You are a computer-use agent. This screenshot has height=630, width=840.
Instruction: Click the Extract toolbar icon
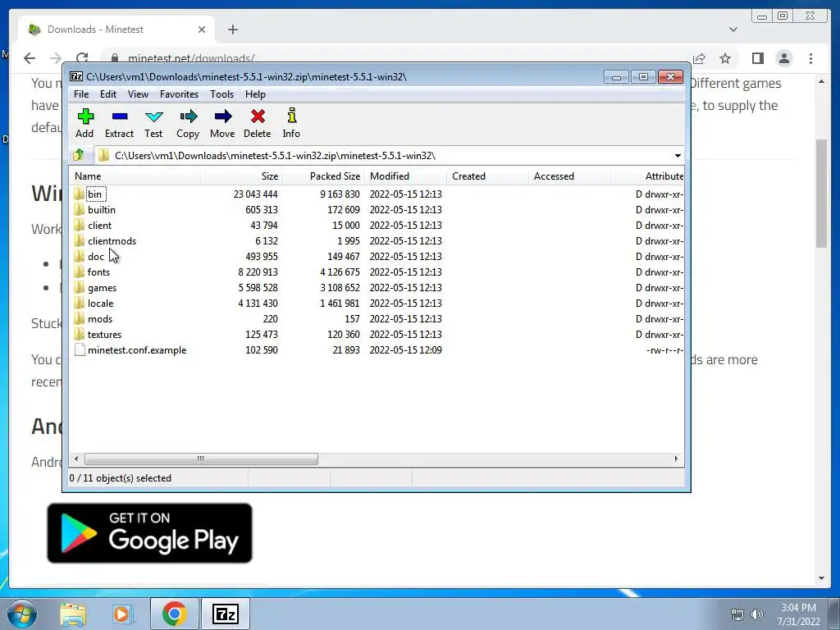(119, 123)
